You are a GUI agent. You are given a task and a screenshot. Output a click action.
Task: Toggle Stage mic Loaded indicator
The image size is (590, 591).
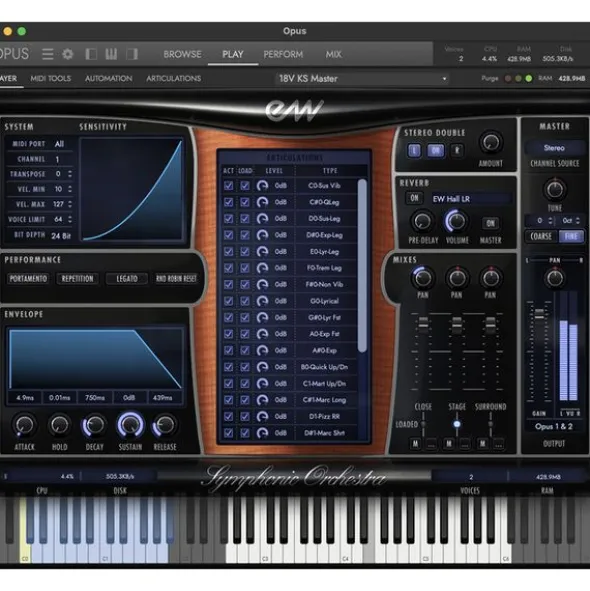click(457, 424)
